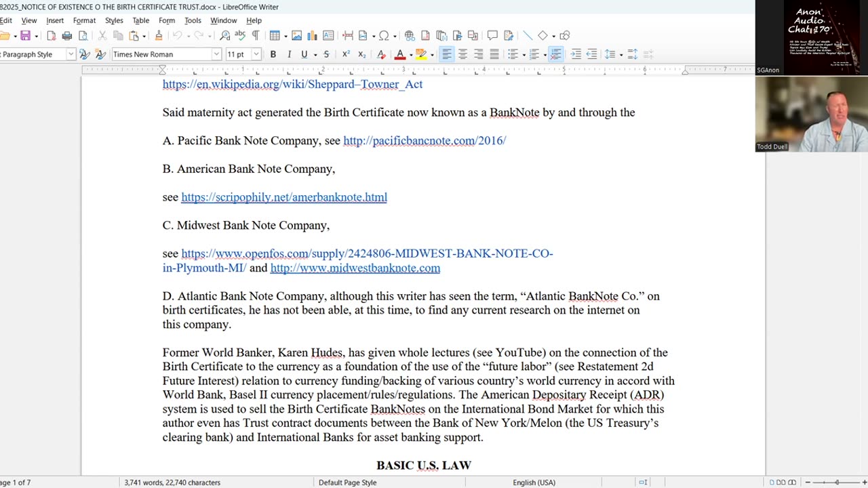868x488 pixels.
Task: Clear direct formatting
Action: (381, 54)
